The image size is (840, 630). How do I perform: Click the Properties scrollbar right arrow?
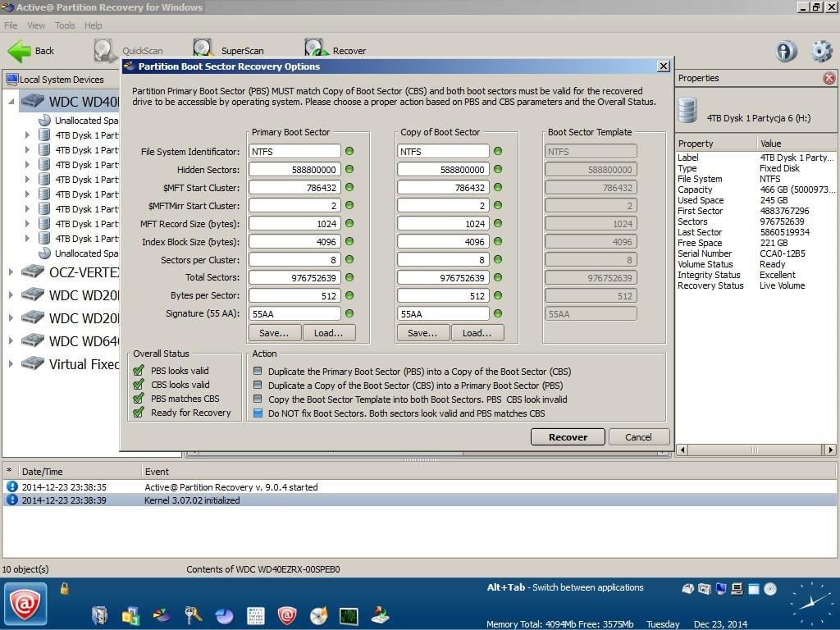point(830,450)
